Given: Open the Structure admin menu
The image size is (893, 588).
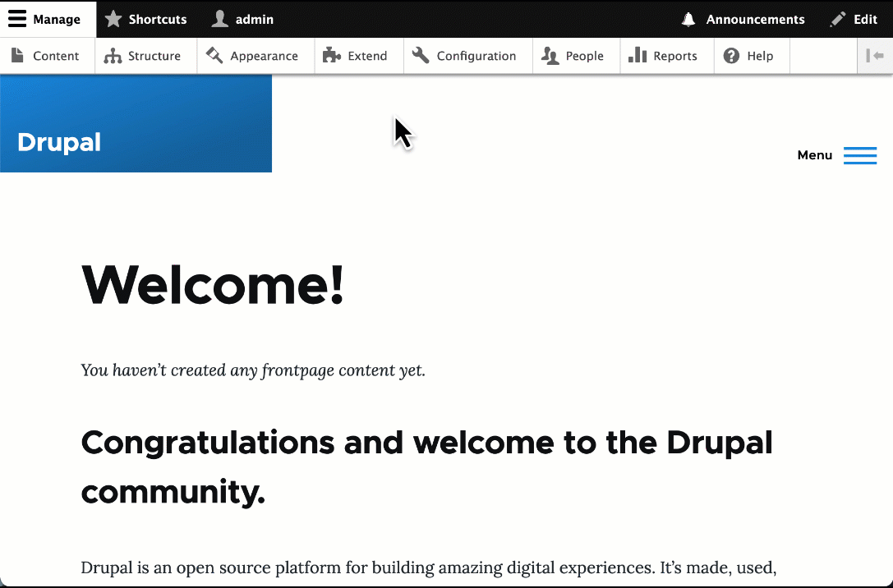Looking at the screenshot, I should (145, 56).
